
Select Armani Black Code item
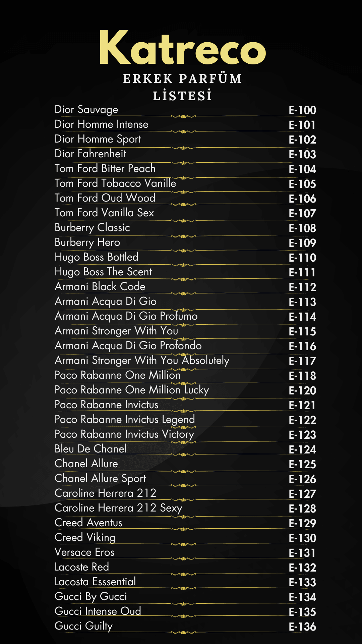[100, 286]
